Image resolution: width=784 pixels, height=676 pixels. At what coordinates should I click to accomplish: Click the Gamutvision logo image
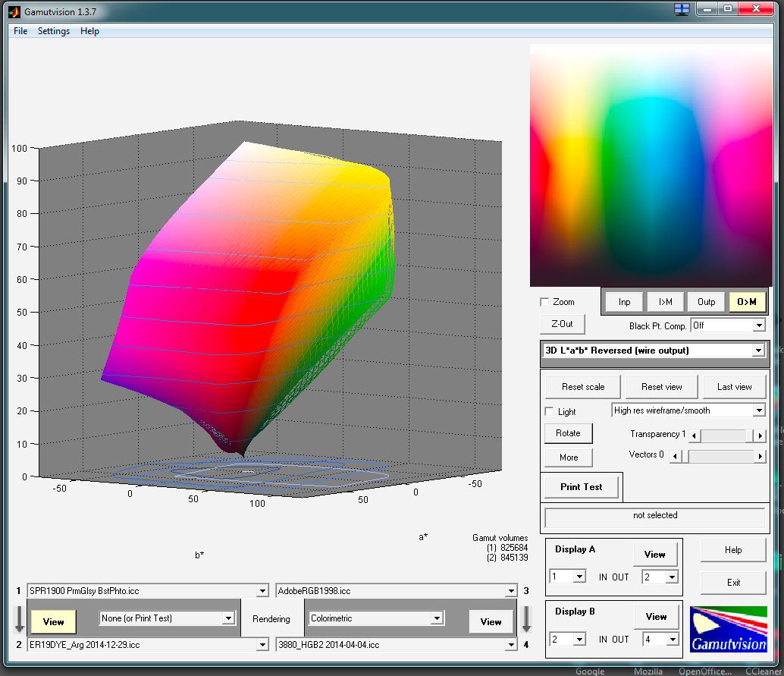coord(728,629)
